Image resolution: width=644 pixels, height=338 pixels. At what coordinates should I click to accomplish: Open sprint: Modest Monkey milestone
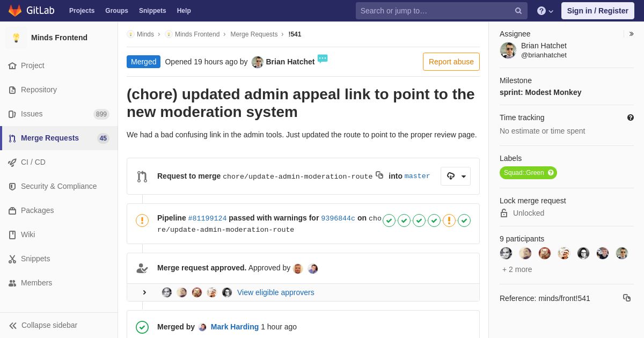pyautogui.click(x=540, y=92)
